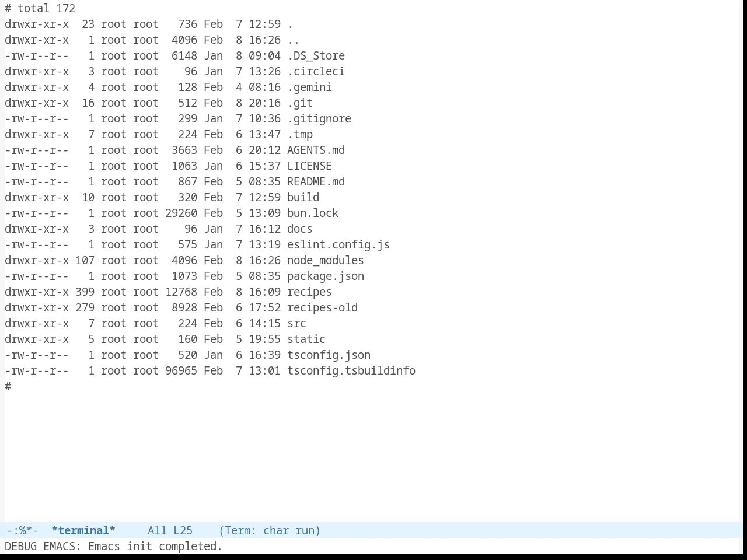This screenshot has height=560, width=747.
Task: Click the LICENSE file entry
Action: click(x=309, y=166)
